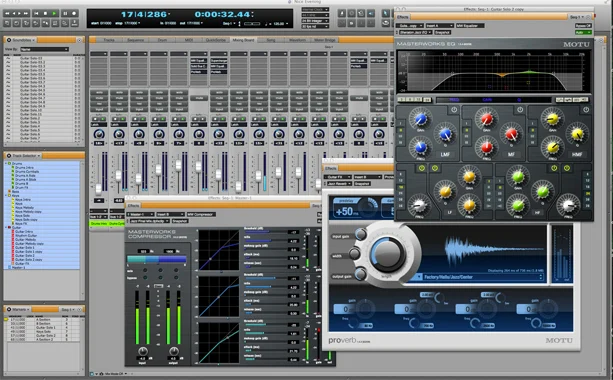Screen dimensions: 613x380
Task: Click the red MF frequency knob
Action: click(486, 147)
